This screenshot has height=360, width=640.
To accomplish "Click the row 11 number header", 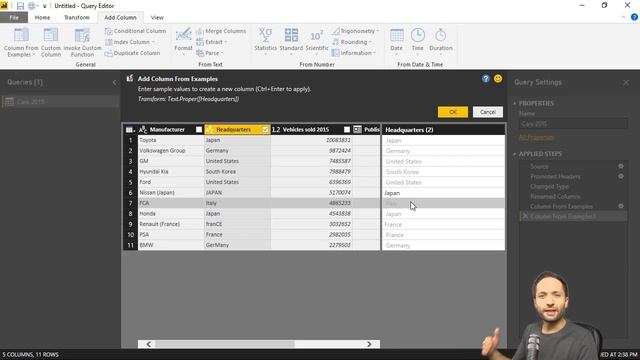I will pos(130,245).
